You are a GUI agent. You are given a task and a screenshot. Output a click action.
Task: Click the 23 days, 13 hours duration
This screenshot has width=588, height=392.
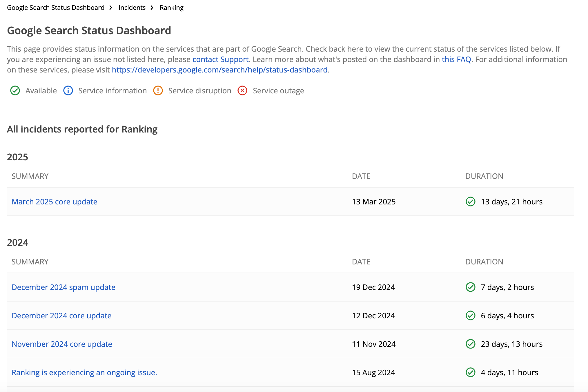[512, 344]
